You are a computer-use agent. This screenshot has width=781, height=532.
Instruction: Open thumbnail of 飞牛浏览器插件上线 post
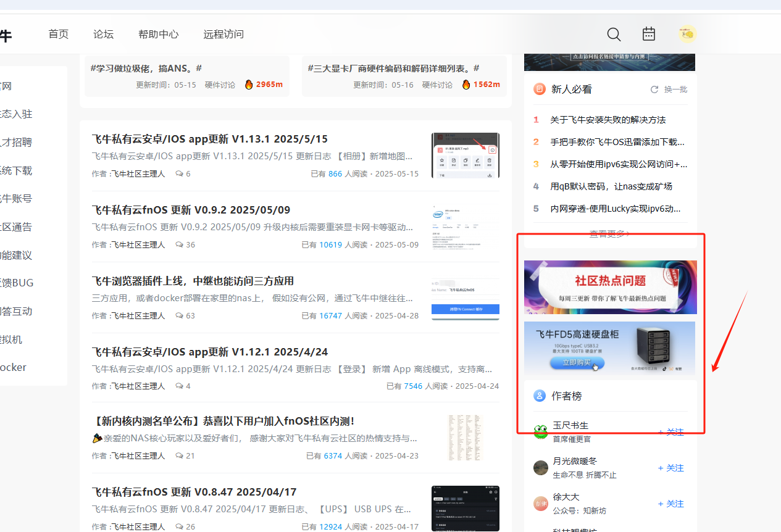pos(466,297)
